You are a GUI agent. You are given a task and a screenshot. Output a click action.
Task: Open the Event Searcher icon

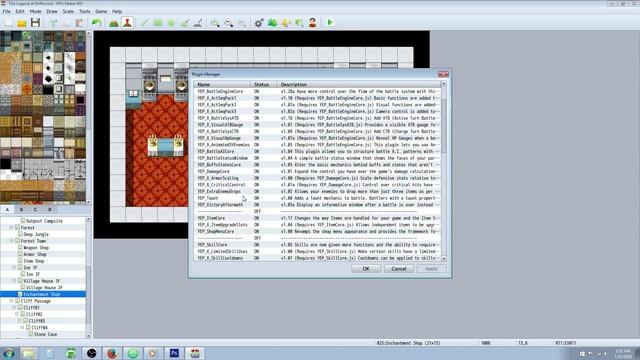pyautogui.click(x=299, y=23)
